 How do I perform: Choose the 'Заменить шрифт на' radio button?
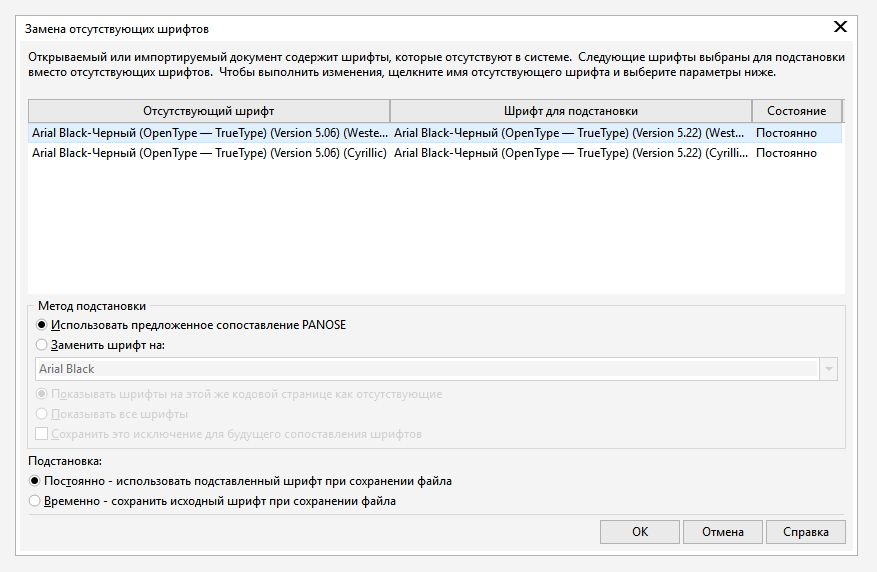42,345
